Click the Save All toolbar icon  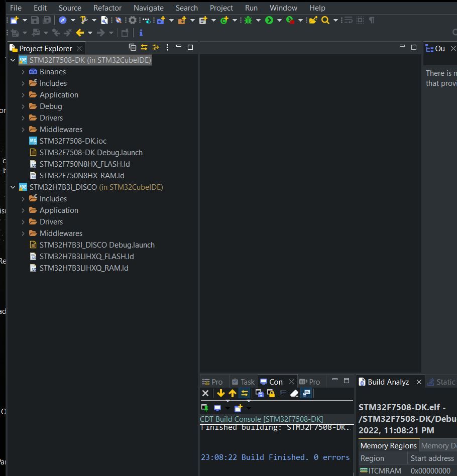click(x=47, y=21)
